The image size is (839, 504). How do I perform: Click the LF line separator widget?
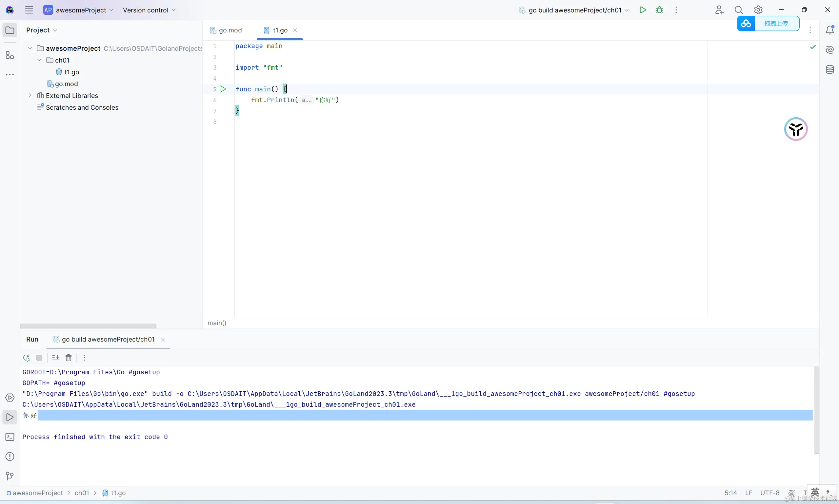tap(749, 493)
